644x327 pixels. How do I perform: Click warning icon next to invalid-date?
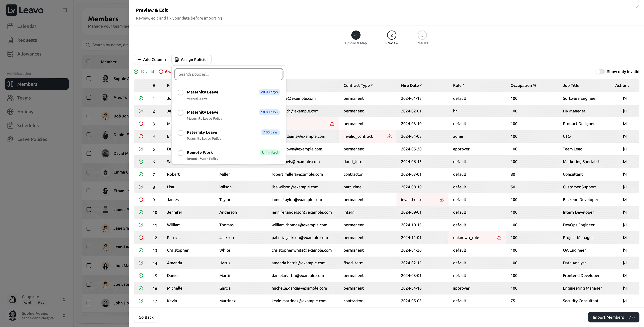[442, 200]
